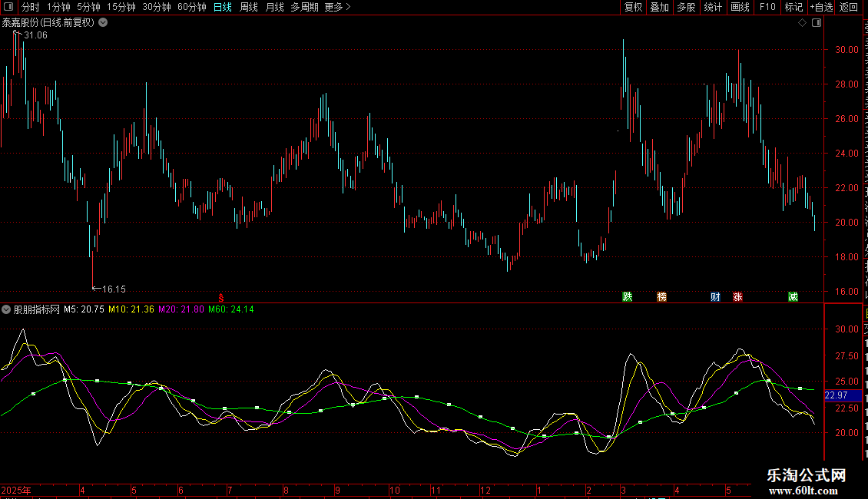Click the 16.15 low price label
868x499 pixels.
114,289
